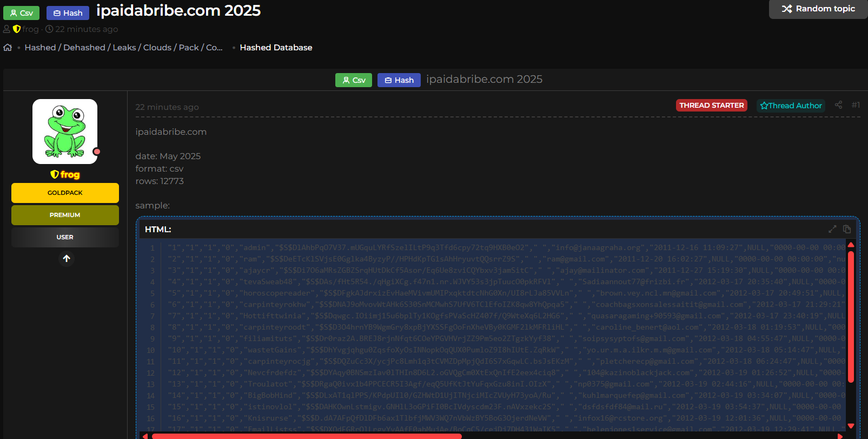Select the blue Hash tag at top
868x439 pixels.
tap(68, 13)
